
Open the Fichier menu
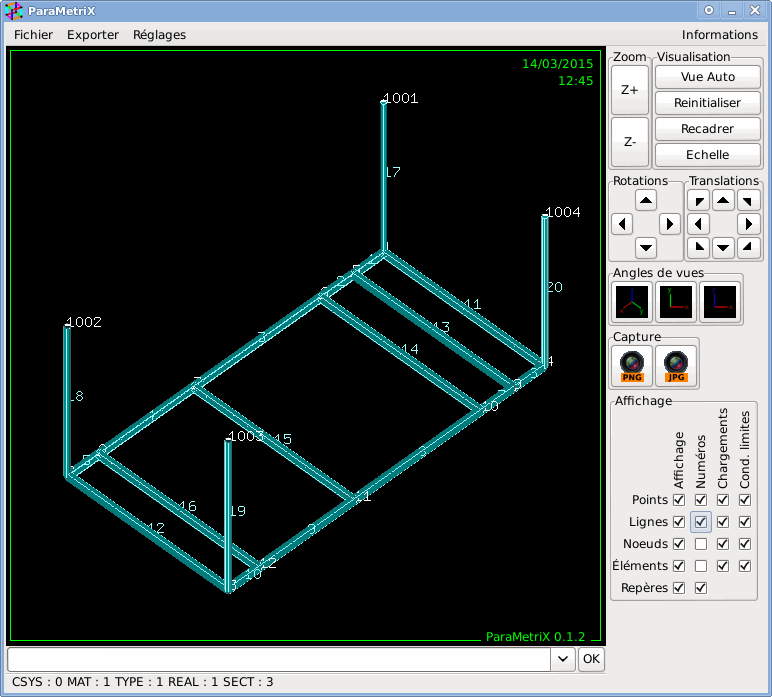33,34
